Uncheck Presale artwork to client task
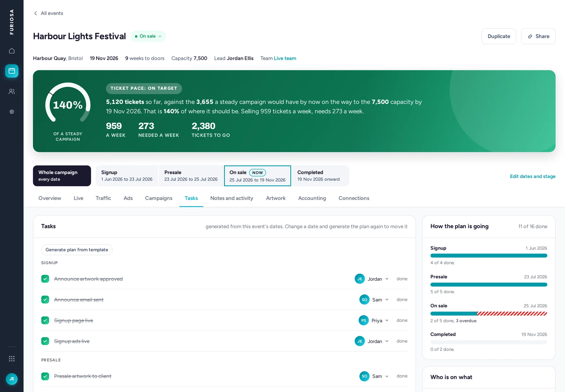Screen dimensions: 565x392 (45, 376)
